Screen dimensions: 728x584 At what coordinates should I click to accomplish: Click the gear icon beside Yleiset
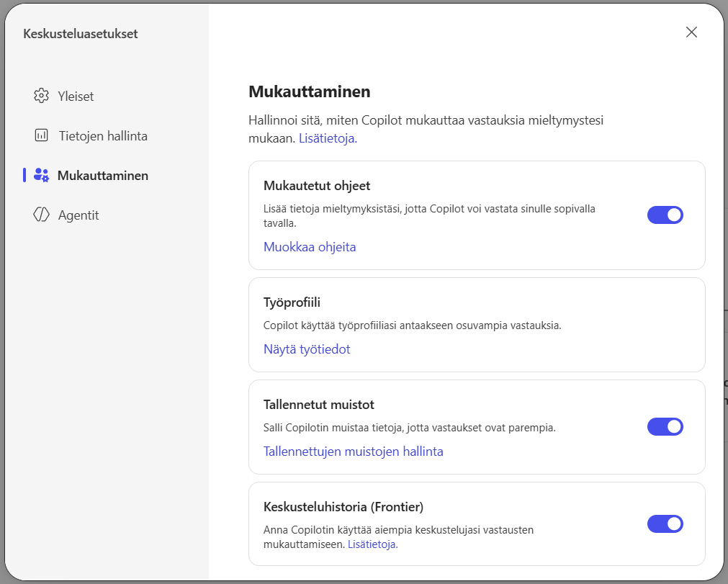click(x=41, y=96)
